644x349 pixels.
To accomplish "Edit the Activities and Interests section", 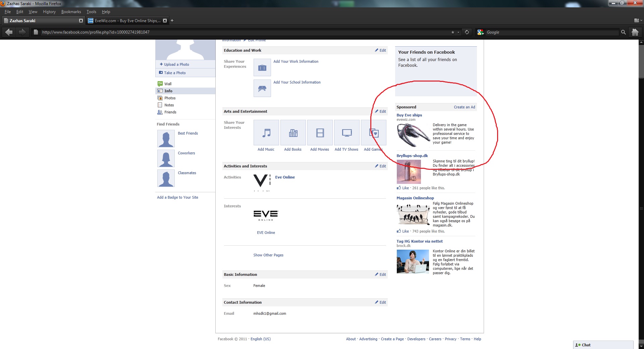I will [x=380, y=166].
